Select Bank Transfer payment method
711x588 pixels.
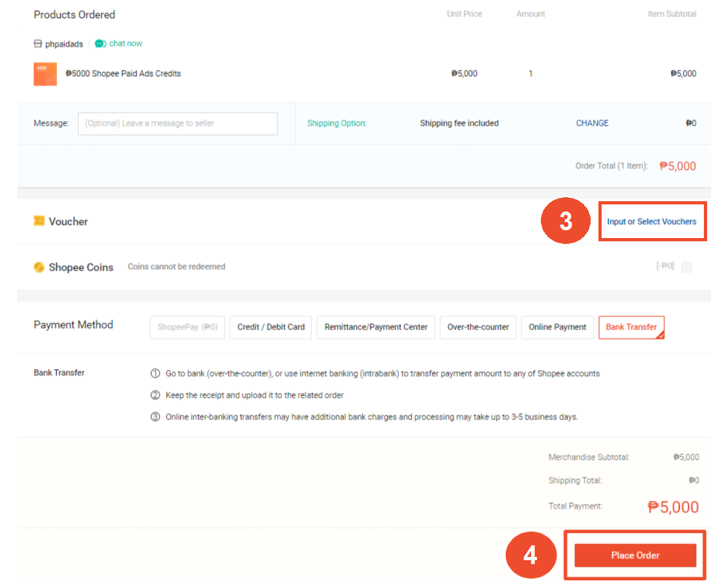point(631,327)
